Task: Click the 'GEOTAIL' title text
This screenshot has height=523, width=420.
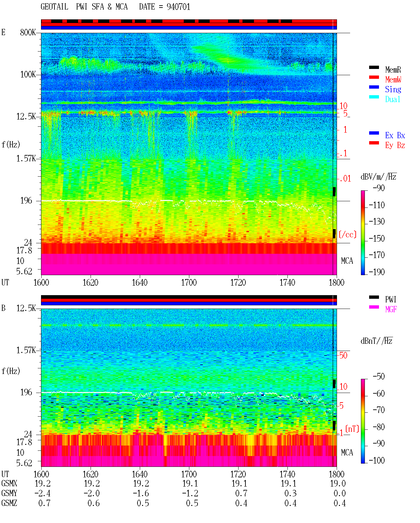Action: pyautogui.click(x=54, y=7)
